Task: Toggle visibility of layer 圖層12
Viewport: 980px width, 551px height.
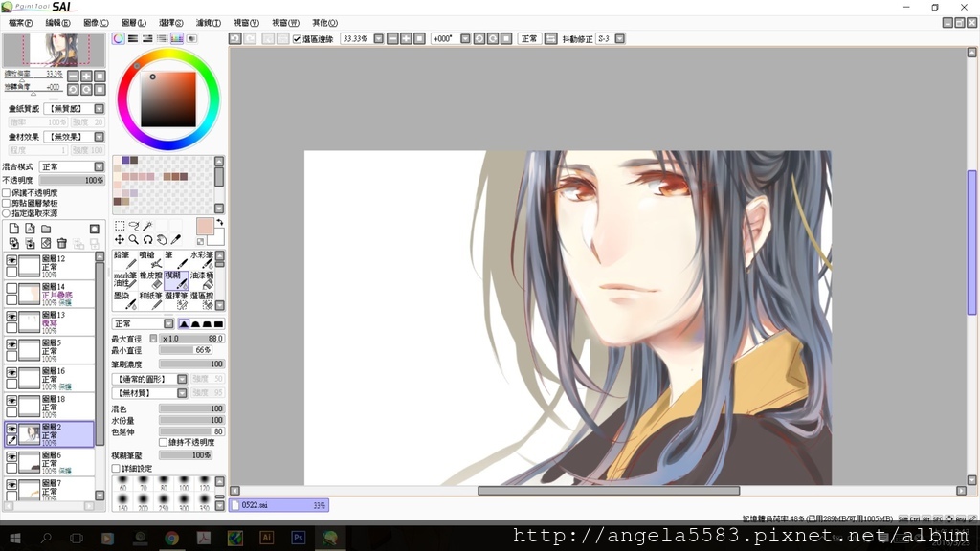Action: 11,260
